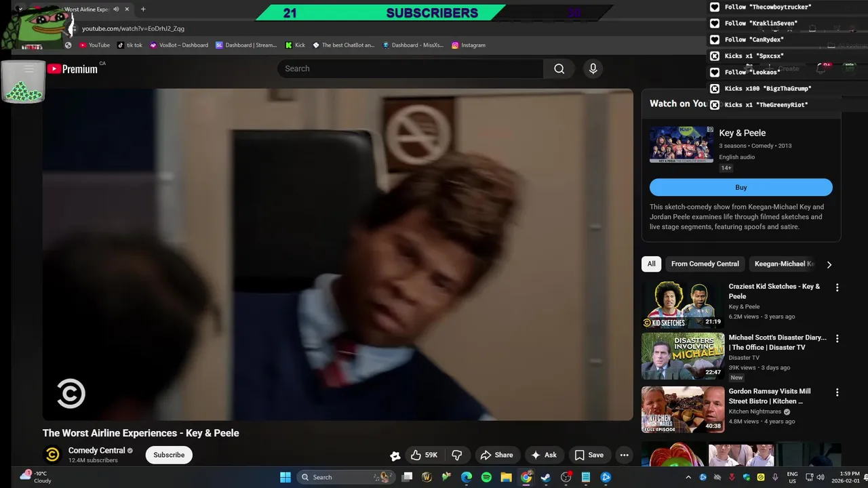Click the video player to pause
This screenshot has height=488, width=868.
point(338,255)
